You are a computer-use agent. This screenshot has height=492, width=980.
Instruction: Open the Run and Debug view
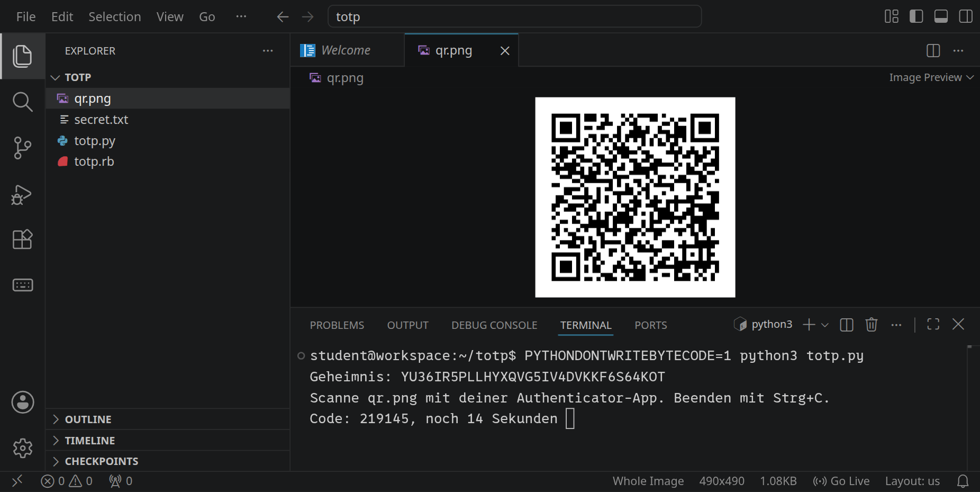(22, 194)
